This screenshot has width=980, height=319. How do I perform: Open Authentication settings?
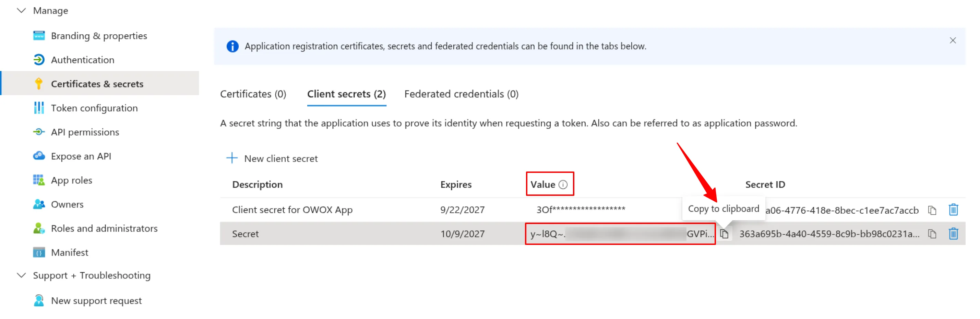(x=83, y=60)
